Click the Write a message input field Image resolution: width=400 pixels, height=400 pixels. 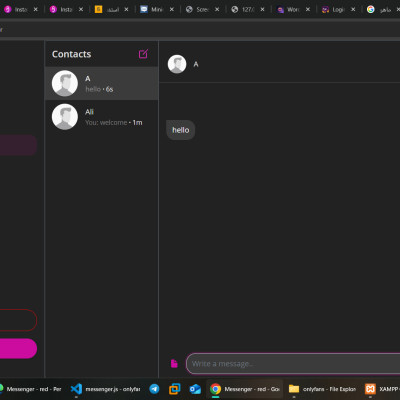point(293,364)
